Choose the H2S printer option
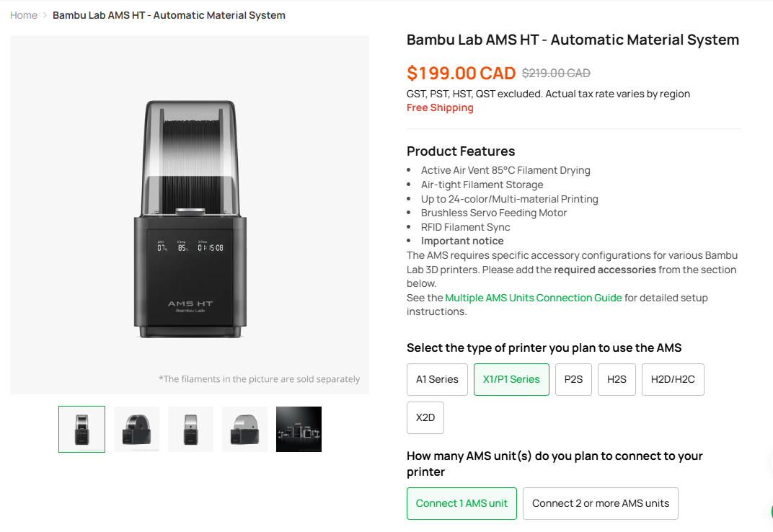 point(617,379)
